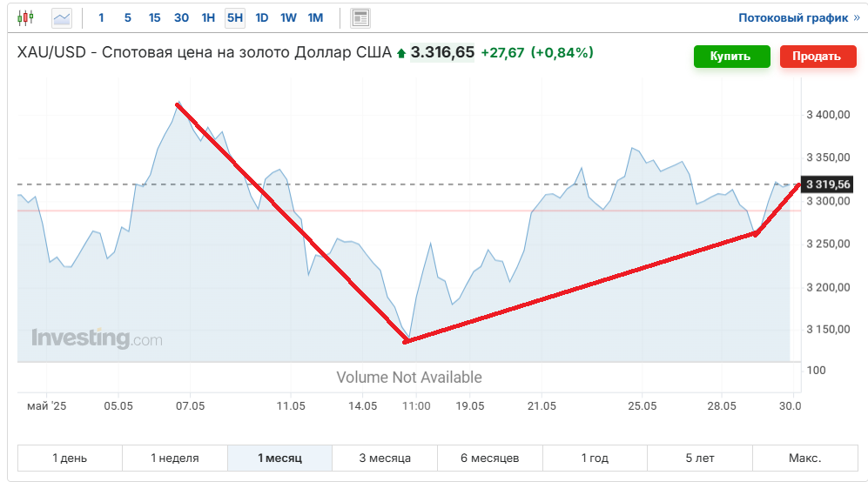Screen dimensions: 868x482
Task: Select the candlestick chart type icon
Action: click(25, 17)
